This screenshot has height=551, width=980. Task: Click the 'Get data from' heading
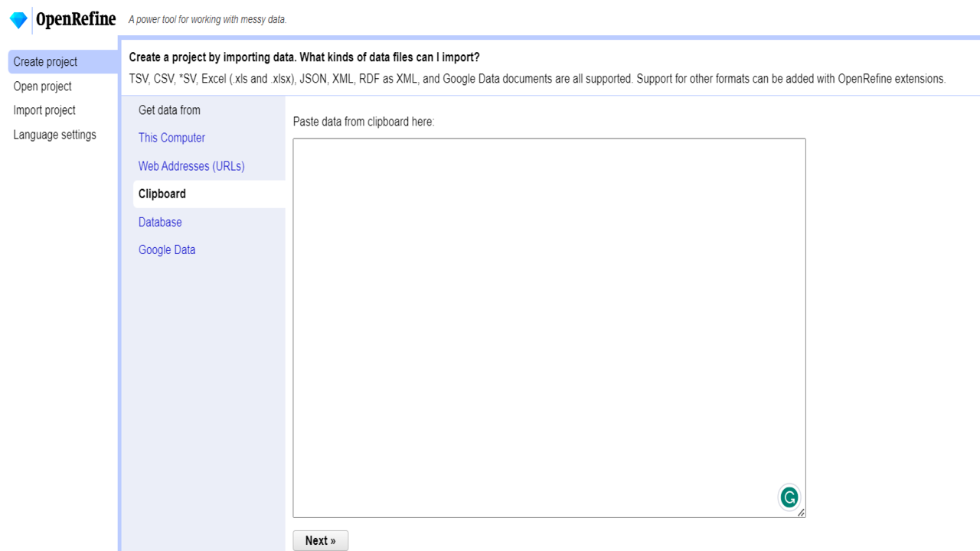point(169,110)
